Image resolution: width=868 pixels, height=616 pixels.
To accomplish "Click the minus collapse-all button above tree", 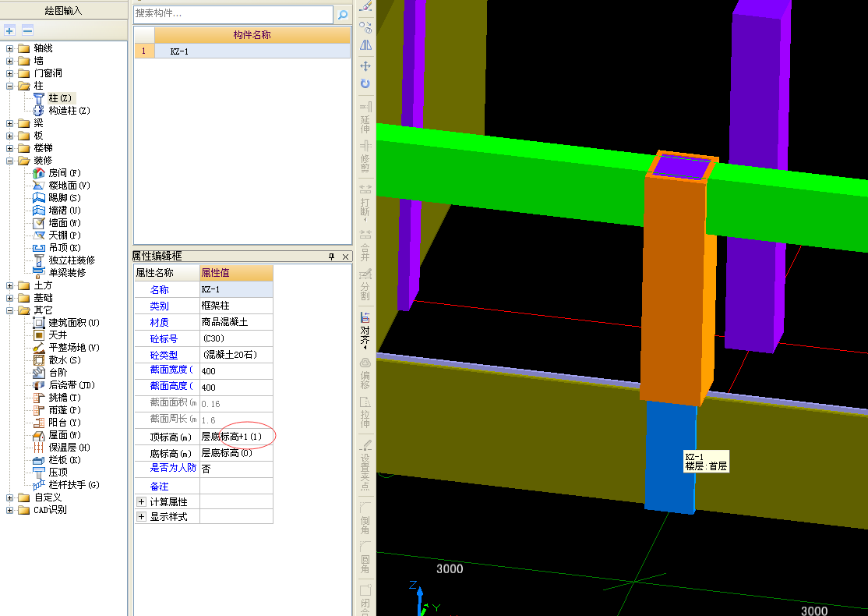I will click(x=28, y=30).
